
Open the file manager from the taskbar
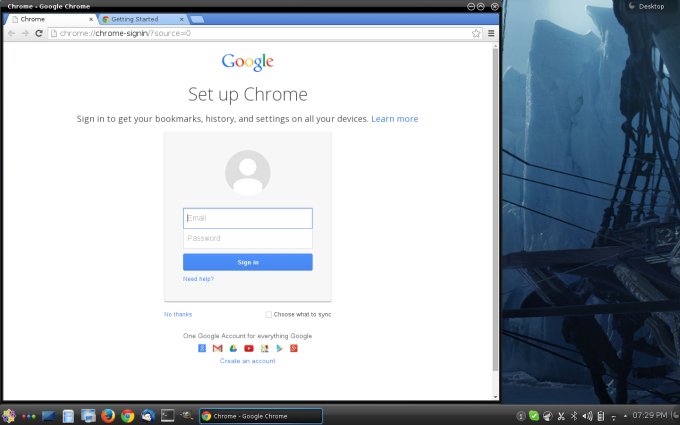pyautogui.click(x=68, y=416)
